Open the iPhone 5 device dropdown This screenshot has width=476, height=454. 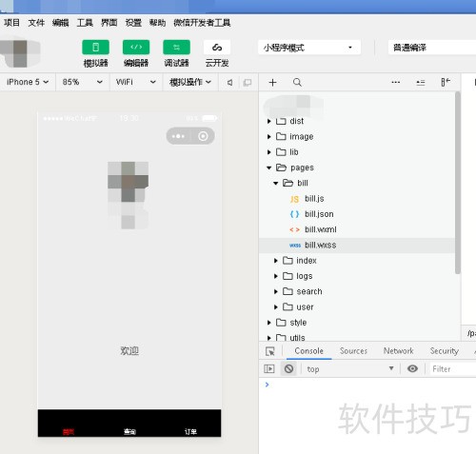(x=28, y=82)
